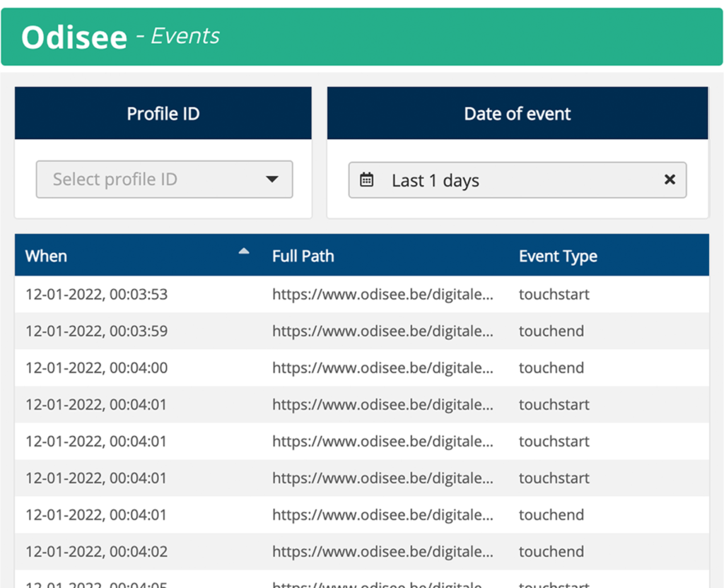Select the touchend event at 00:04:02
Screen dimensions: 724x588
(551, 551)
